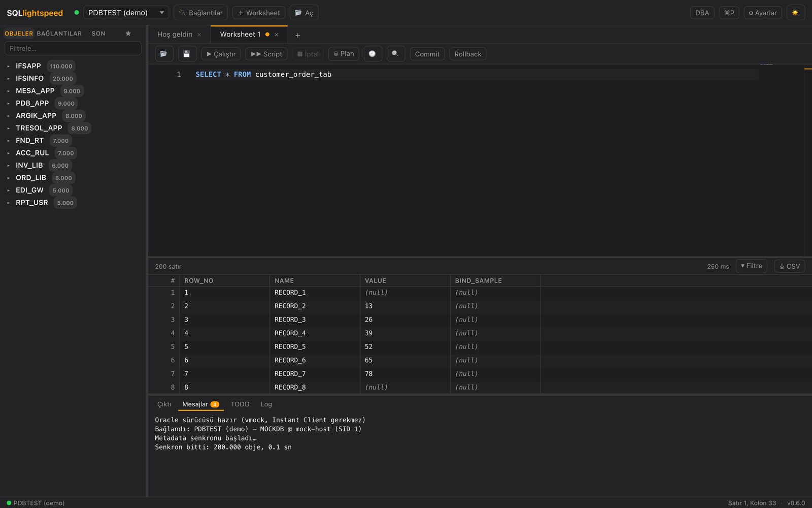Viewport: 812px width, 508px height.
Task: Click the value 39 cell
Action: click(x=405, y=333)
